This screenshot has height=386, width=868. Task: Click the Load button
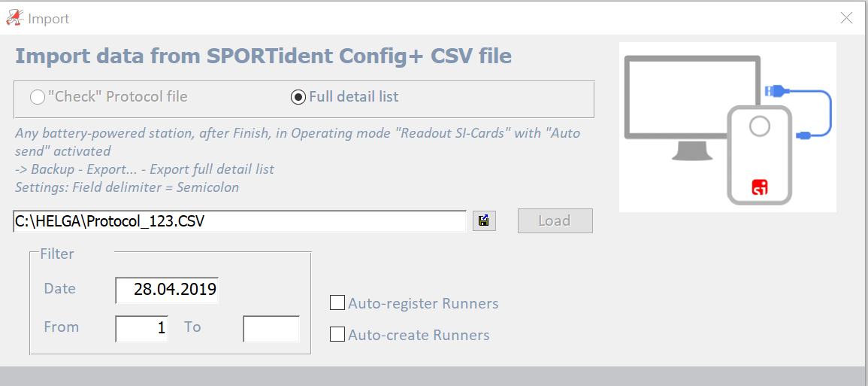(555, 220)
